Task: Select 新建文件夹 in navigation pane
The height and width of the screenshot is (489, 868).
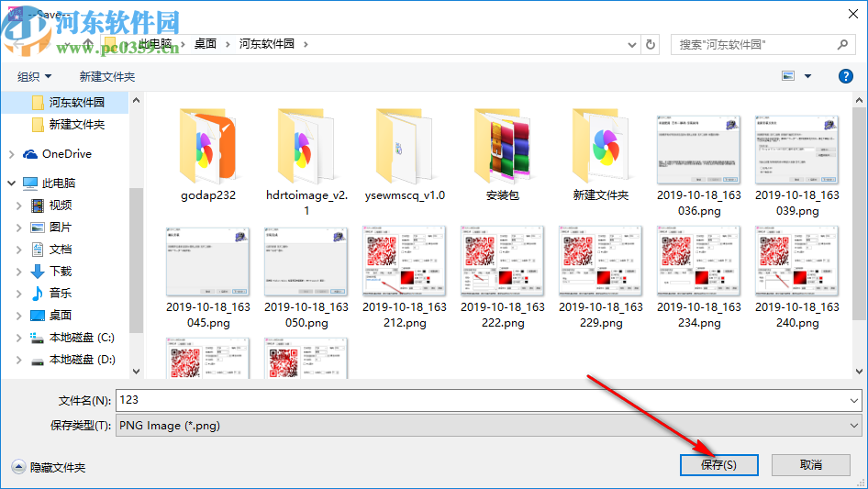Action: pos(76,125)
